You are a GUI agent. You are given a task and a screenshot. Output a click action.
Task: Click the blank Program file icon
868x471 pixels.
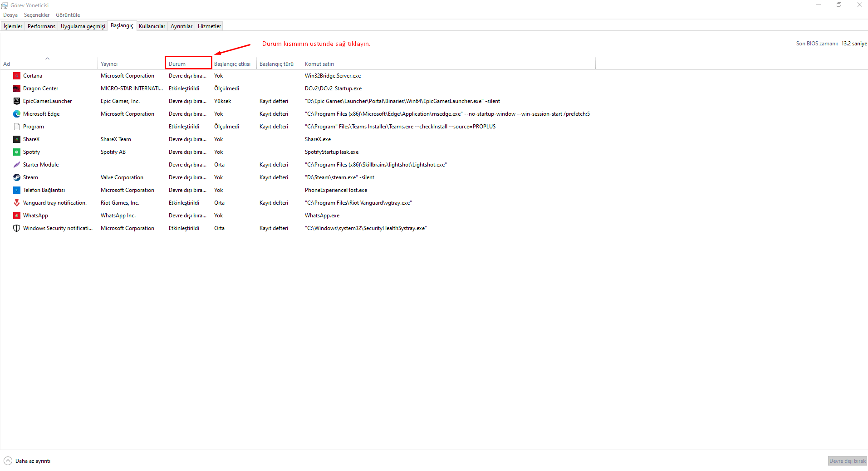[17, 127]
